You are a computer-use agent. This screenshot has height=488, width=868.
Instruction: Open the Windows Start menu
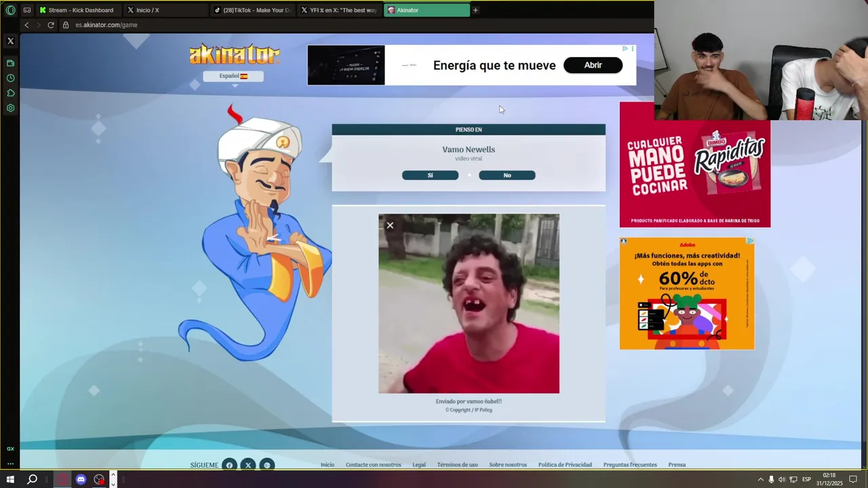(x=10, y=479)
